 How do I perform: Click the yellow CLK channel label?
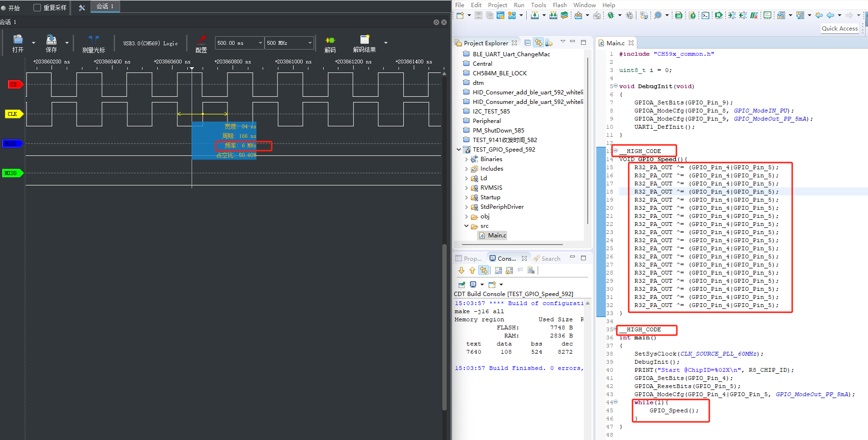14,114
